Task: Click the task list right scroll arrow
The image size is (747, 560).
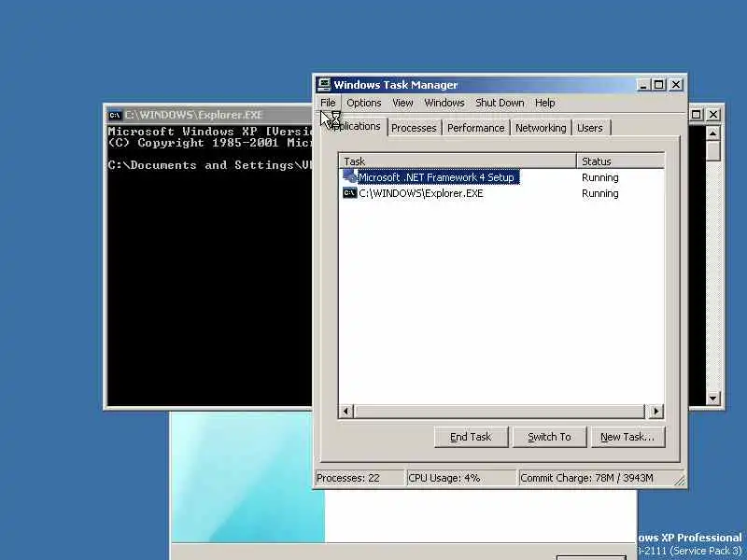Action: click(x=655, y=411)
